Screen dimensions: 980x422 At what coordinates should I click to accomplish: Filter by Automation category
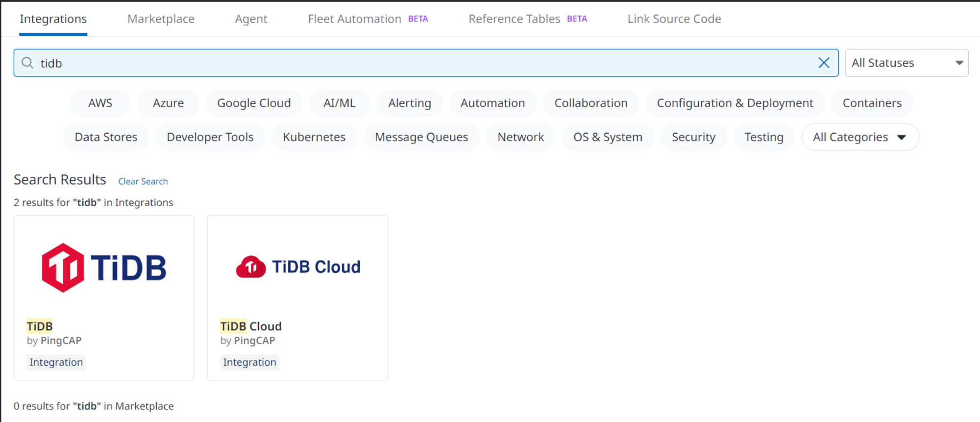[492, 103]
